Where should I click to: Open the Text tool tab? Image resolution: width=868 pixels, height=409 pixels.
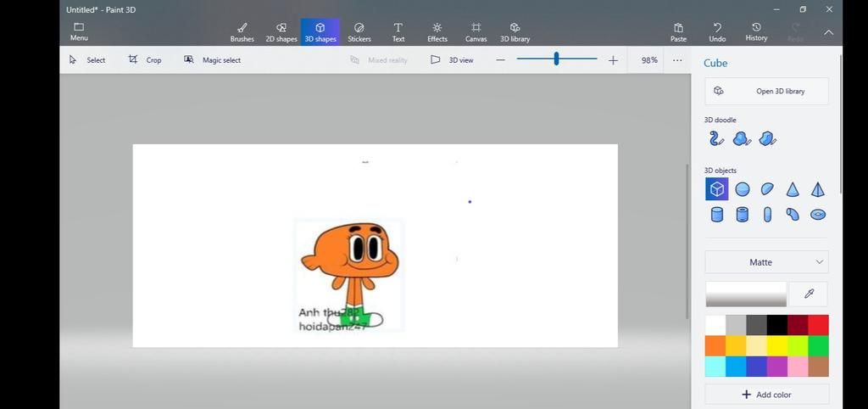click(398, 32)
